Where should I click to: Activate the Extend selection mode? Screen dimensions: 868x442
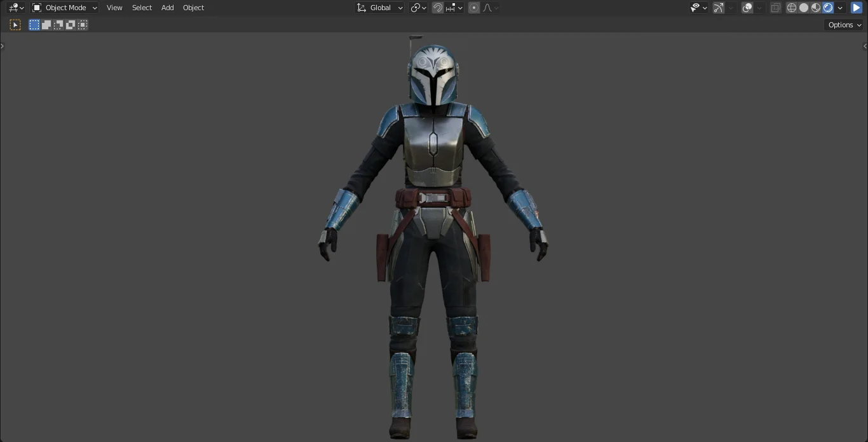(x=46, y=24)
